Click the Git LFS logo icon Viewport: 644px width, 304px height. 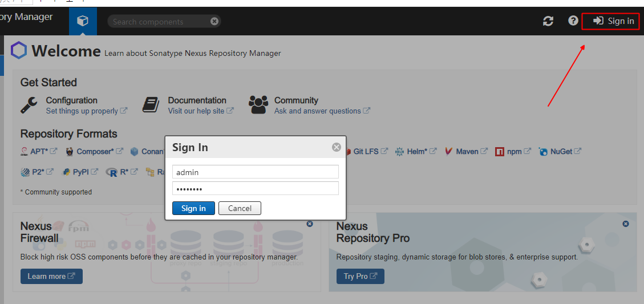point(348,152)
